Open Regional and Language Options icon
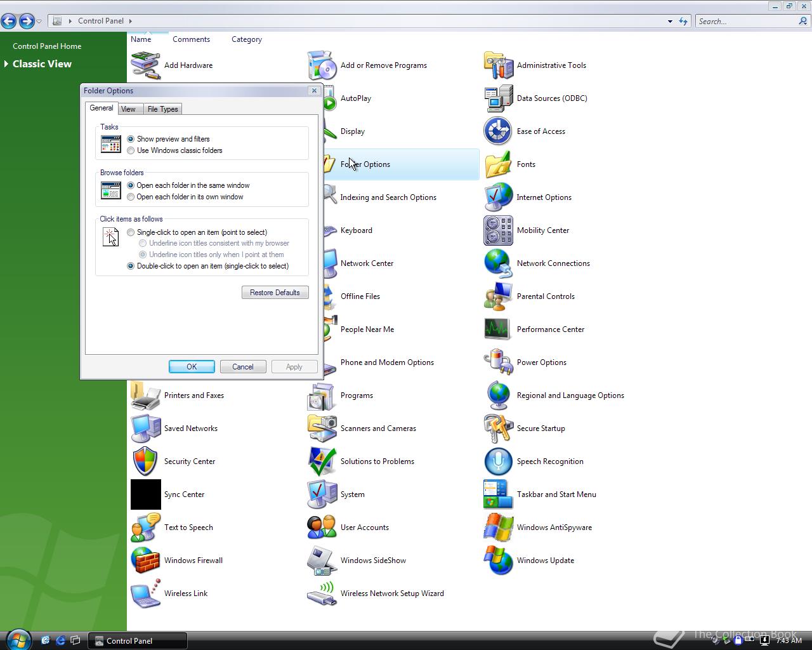 [498, 395]
